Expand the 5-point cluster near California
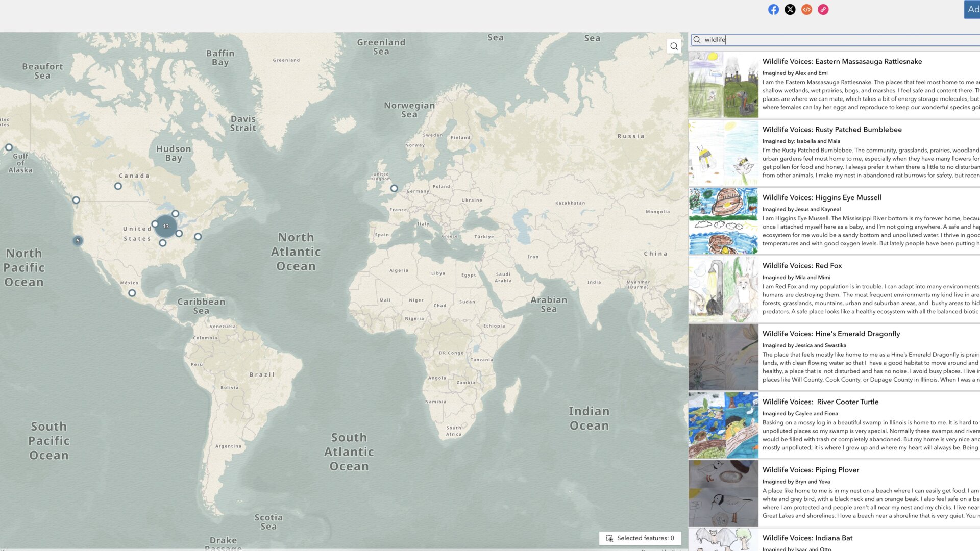 (78, 240)
